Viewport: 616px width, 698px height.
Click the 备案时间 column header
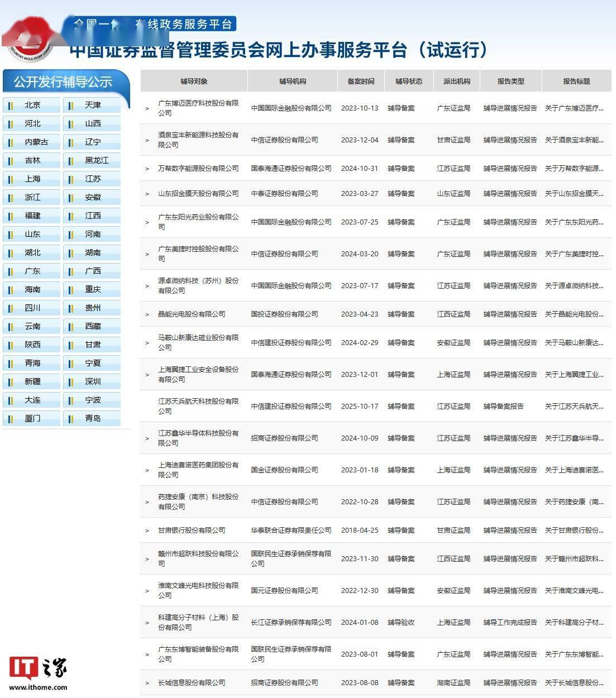pos(361,82)
